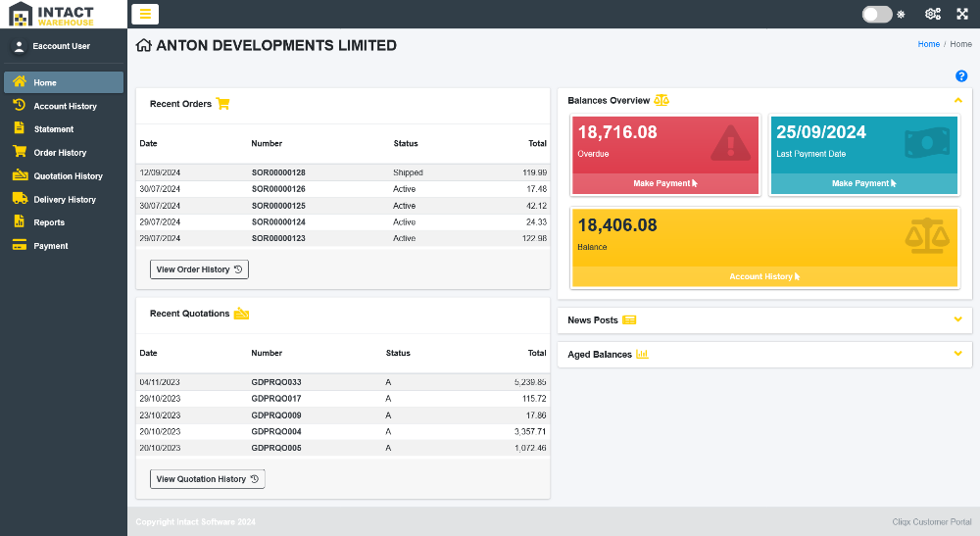
Task: Open order SOR00000124
Action: pos(278,221)
